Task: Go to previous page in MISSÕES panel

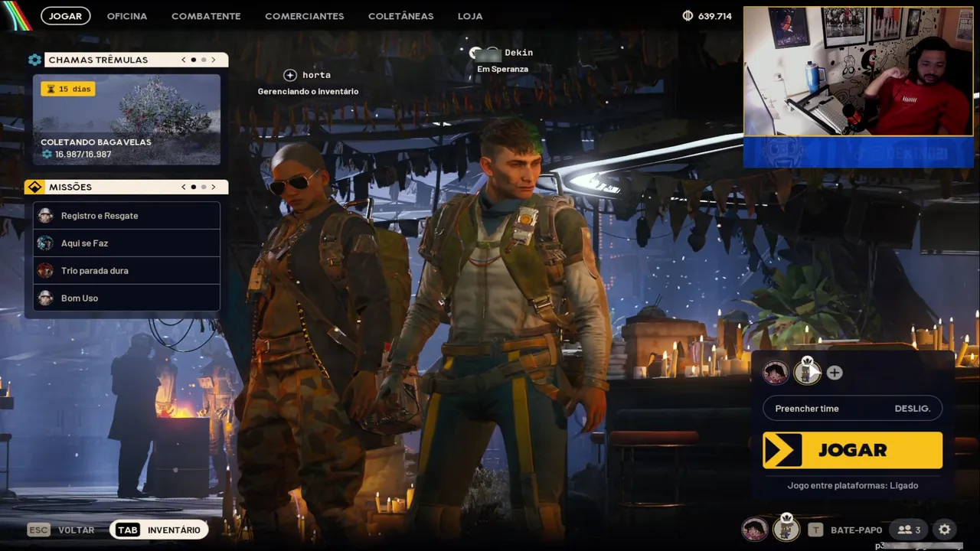Action: point(183,187)
